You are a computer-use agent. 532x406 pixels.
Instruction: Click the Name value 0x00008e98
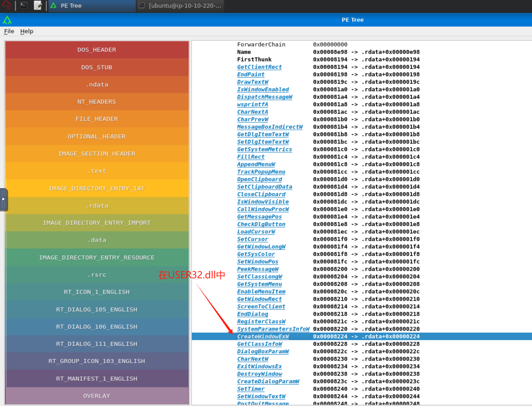click(x=330, y=52)
